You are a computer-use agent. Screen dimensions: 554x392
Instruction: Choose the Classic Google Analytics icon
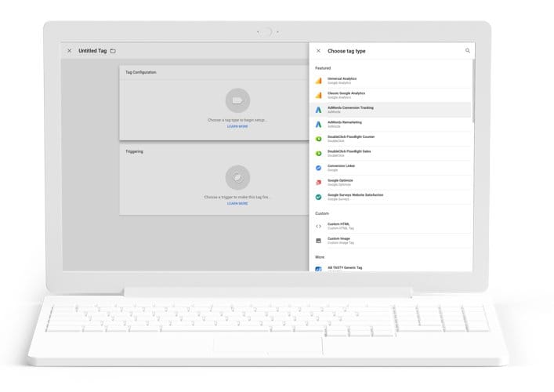(319, 95)
